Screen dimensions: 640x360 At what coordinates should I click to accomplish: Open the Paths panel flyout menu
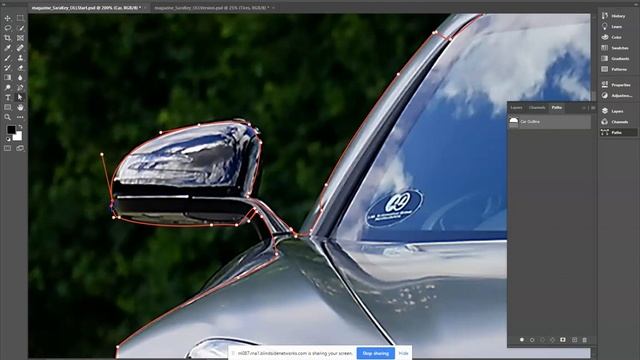click(x=593, y=108)
